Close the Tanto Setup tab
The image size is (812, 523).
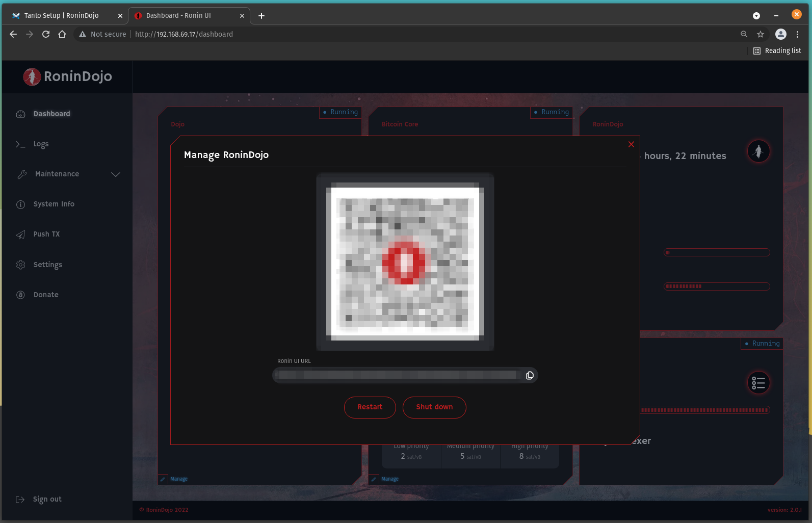(120, 16)
